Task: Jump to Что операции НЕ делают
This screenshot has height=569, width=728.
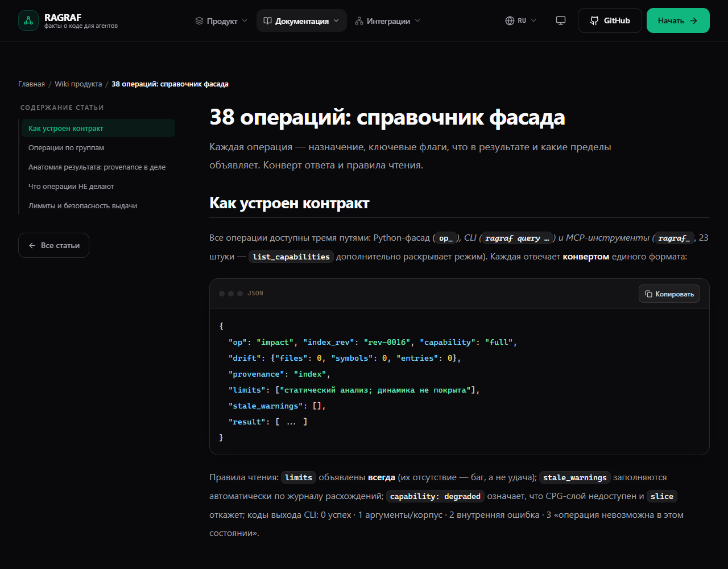Action: (98, 186)
